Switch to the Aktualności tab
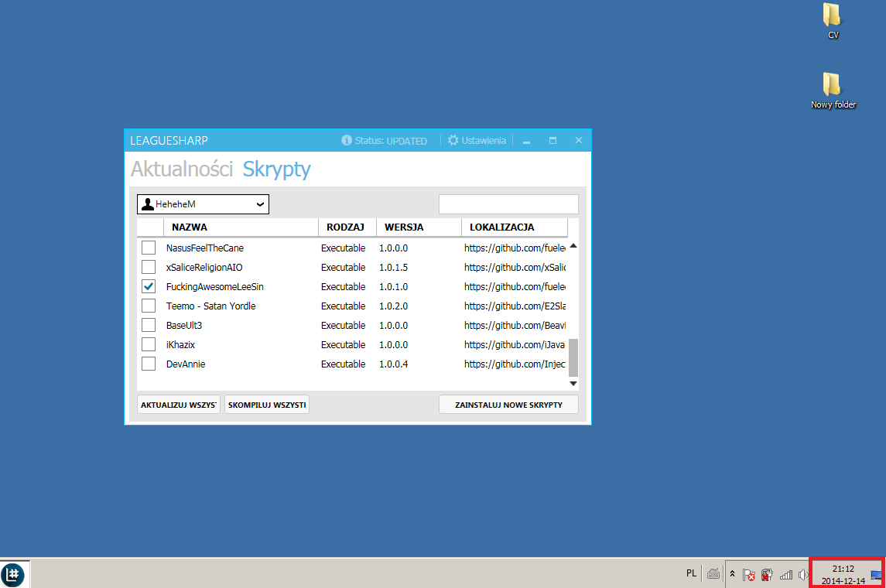 point(182,169)
